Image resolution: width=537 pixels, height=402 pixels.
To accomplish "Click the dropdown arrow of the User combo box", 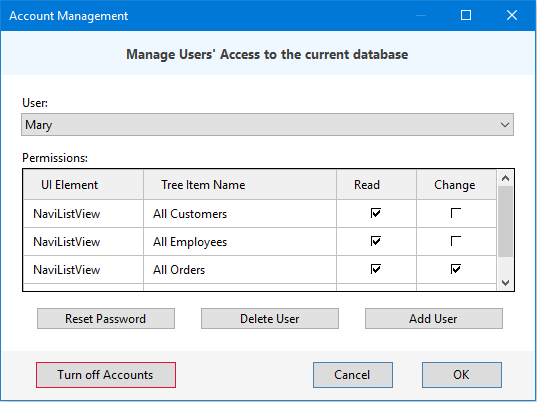I will [504, 125].
